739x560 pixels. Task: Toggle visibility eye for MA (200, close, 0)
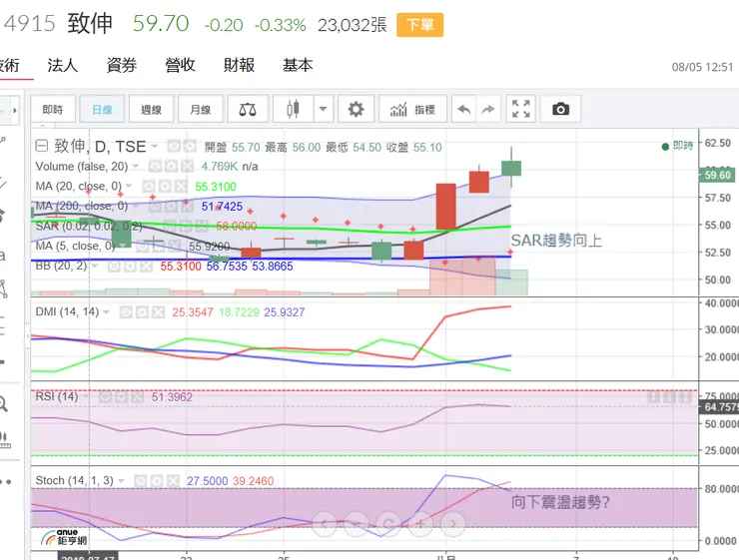point(155,206)
